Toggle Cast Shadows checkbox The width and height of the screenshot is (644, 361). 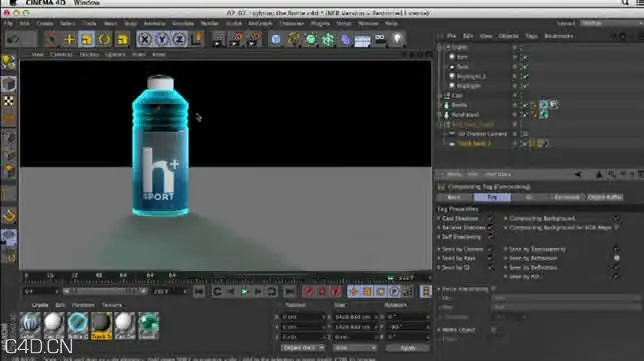490,218
